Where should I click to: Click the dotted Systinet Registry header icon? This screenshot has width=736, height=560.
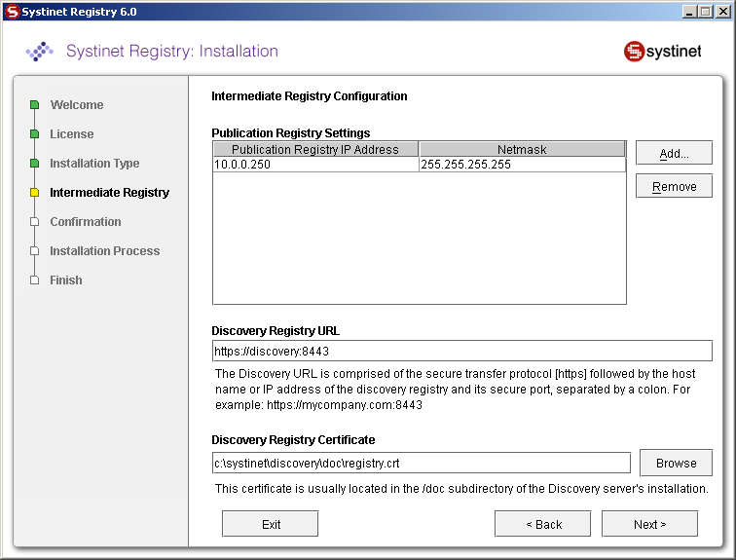point(39,52)
